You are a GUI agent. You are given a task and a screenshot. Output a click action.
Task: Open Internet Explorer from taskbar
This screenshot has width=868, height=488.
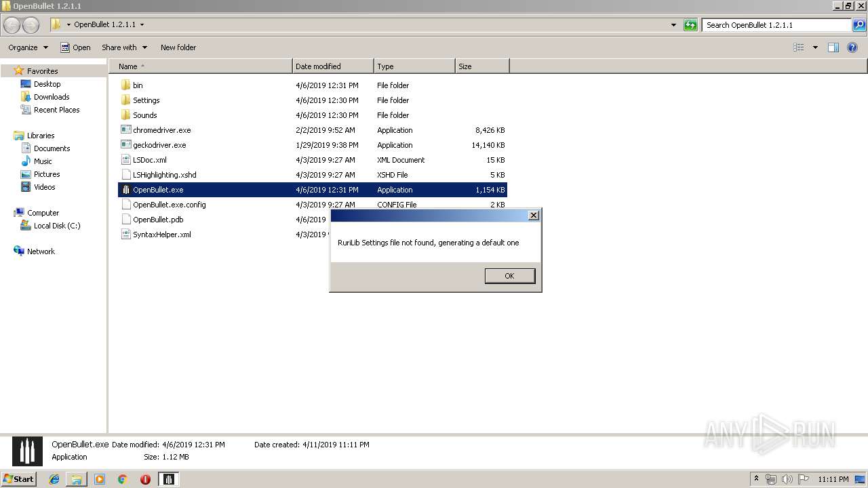(54, 479)
